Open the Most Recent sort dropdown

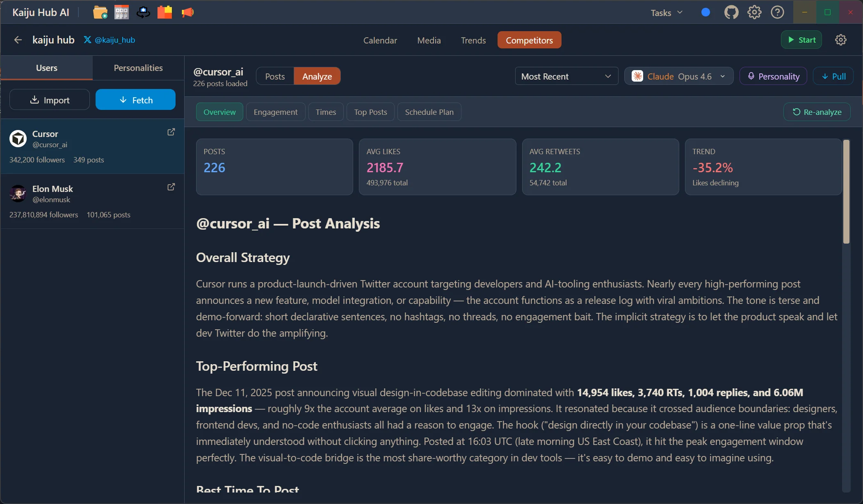tap(566, 76)
